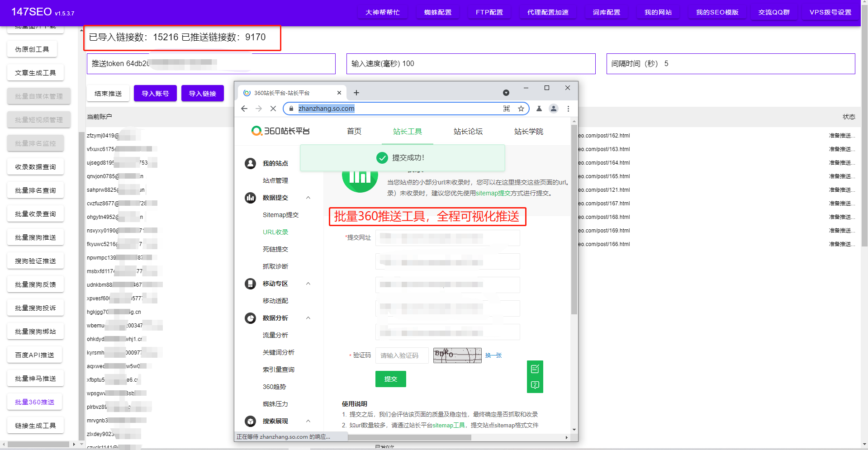Open new browser tab with plus
Screen dimensions: 868x450
tap(356, 93)
